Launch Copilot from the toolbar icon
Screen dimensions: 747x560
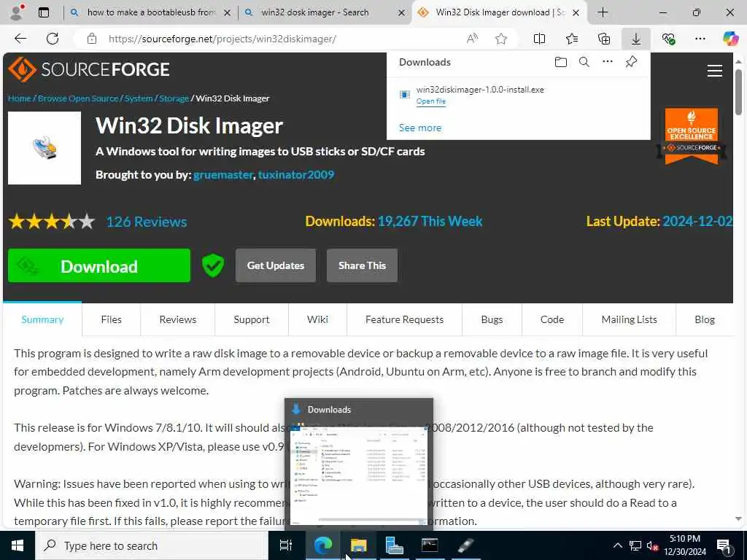(x=730, y=39)
